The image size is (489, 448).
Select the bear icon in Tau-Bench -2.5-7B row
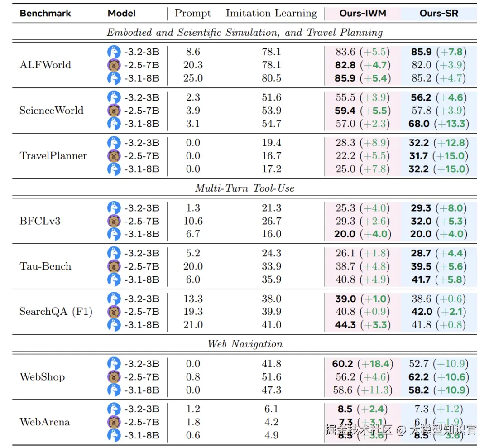(x=114, y=266)
